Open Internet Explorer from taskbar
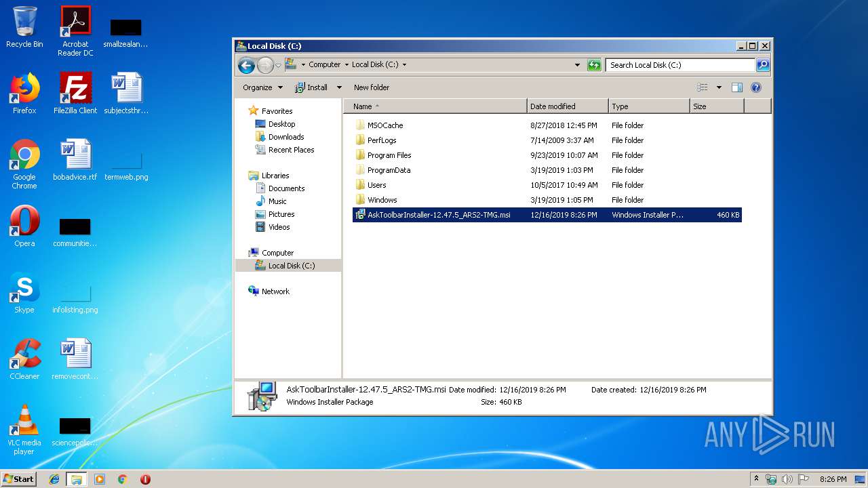The image size is (868, 488). tap(54, 479)
